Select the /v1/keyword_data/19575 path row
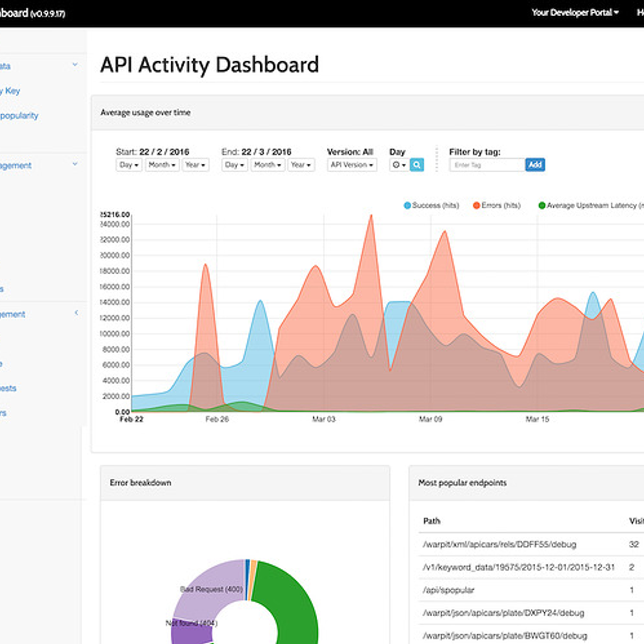The height and width of the screenshot is (644, 644). 519,567
